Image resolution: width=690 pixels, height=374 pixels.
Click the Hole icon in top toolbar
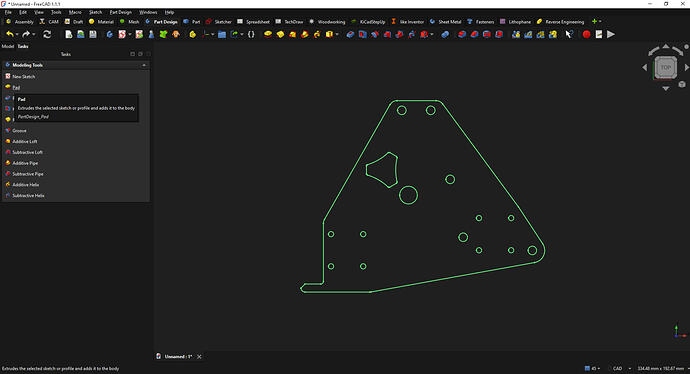(362, 34)
